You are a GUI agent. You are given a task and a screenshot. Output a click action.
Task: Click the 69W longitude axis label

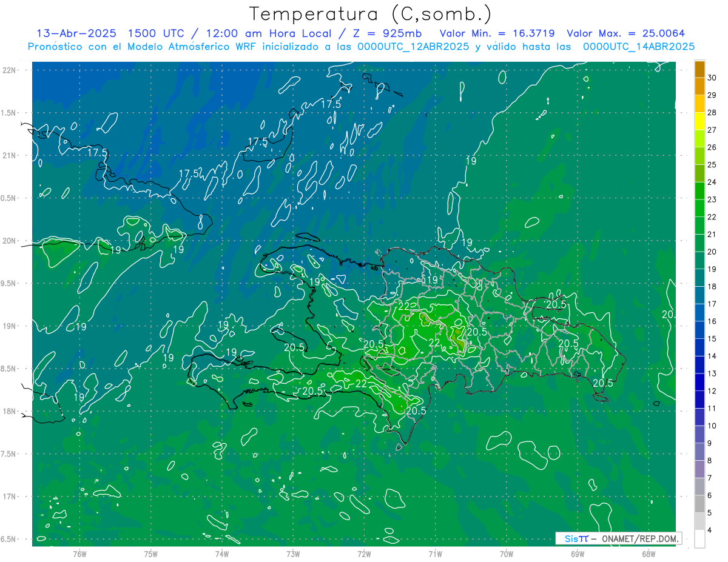pos(578,554)
